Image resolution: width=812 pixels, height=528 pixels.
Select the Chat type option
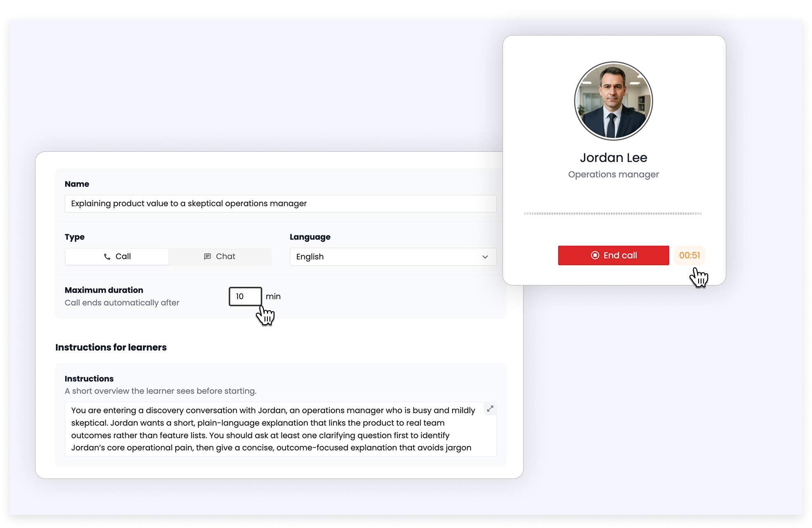tap(220, 257)
